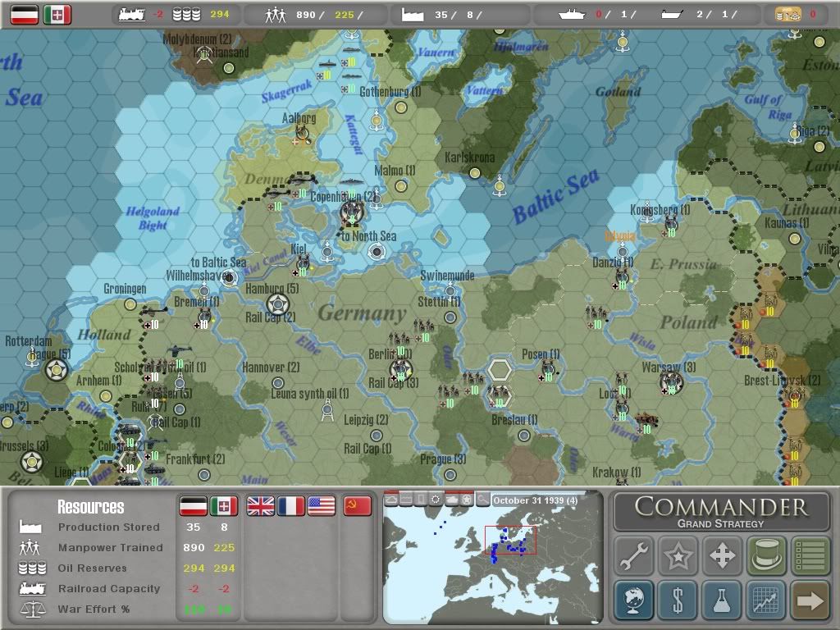
Task: Click the Groningen city marker
Action: tap(130, 304)
